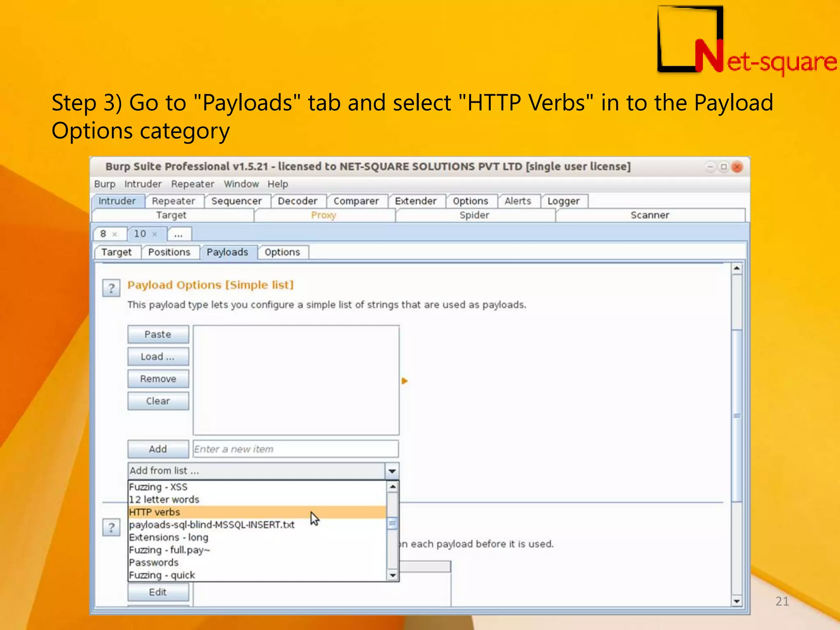Screen dimensions: 840x630
Task: Open the Intruder Options sub-tab
Action: (x=283, y=252)
